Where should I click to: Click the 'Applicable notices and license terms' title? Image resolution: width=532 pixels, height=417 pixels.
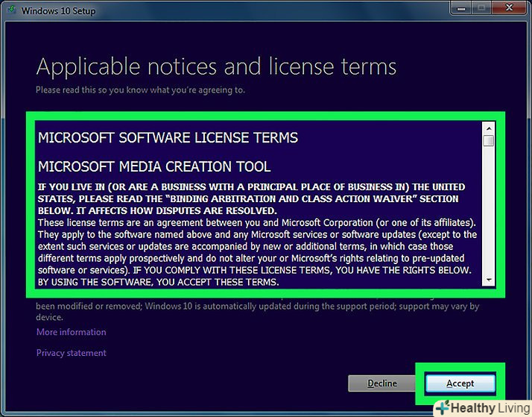pyautogui.click(x=216, y=67)
